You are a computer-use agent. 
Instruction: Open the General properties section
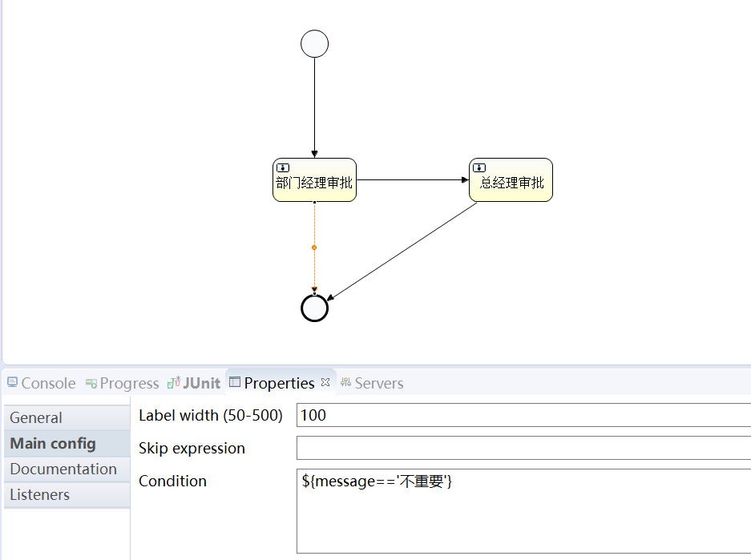(x=67, y=417)
